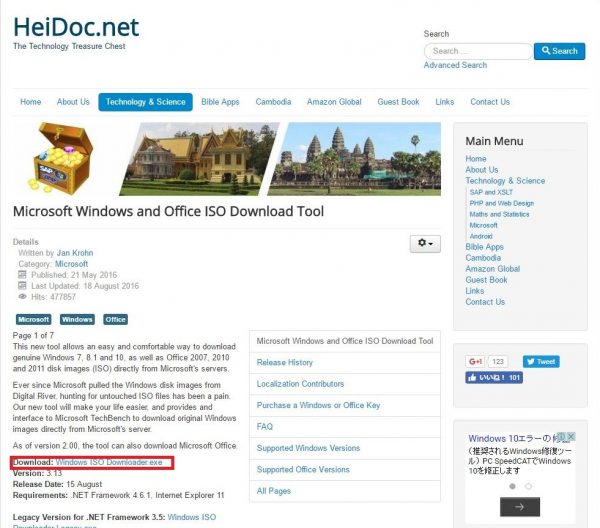Click the ad info icon
600x528 pixels.
point(562,436)
